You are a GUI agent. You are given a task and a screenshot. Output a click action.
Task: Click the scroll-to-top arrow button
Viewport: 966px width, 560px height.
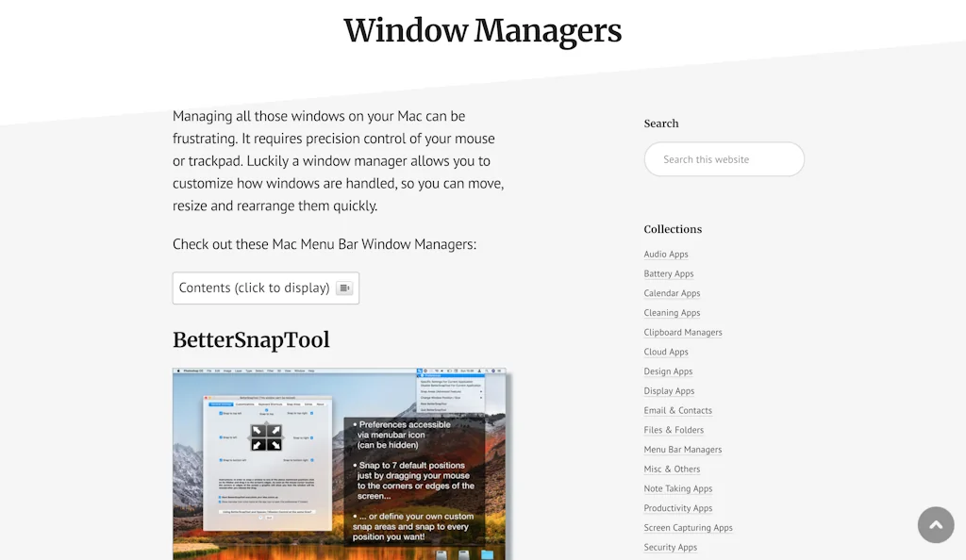coord(936,524)
